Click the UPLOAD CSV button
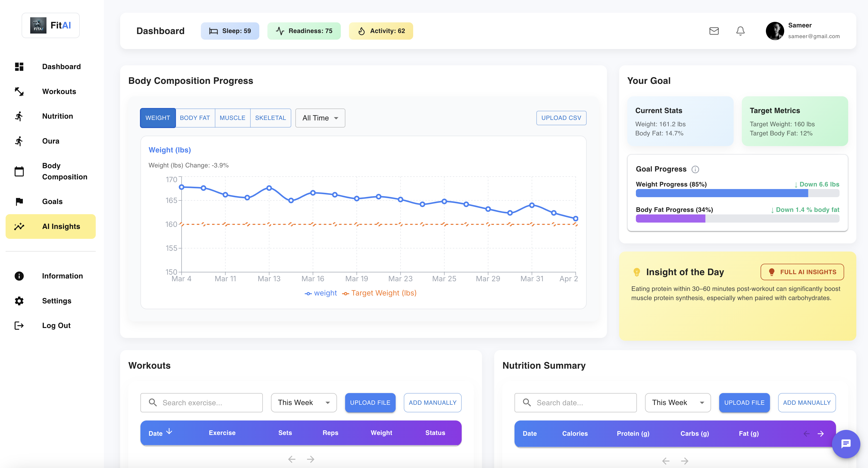 (561, 118)
